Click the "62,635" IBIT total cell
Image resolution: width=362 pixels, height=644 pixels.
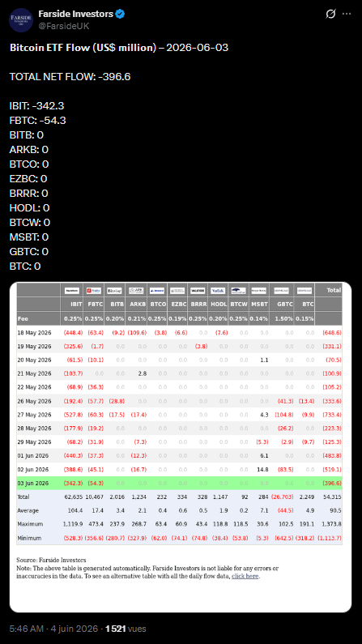pos(74,497)
